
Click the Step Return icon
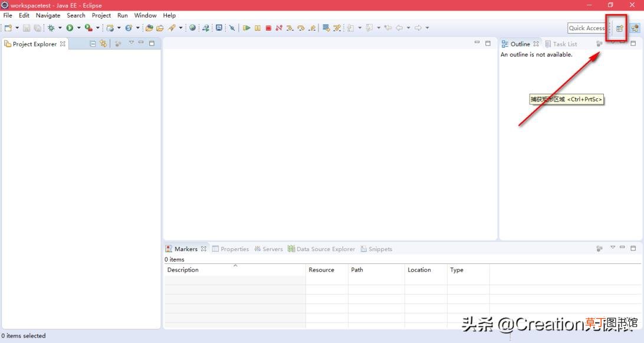click(312, 28)
